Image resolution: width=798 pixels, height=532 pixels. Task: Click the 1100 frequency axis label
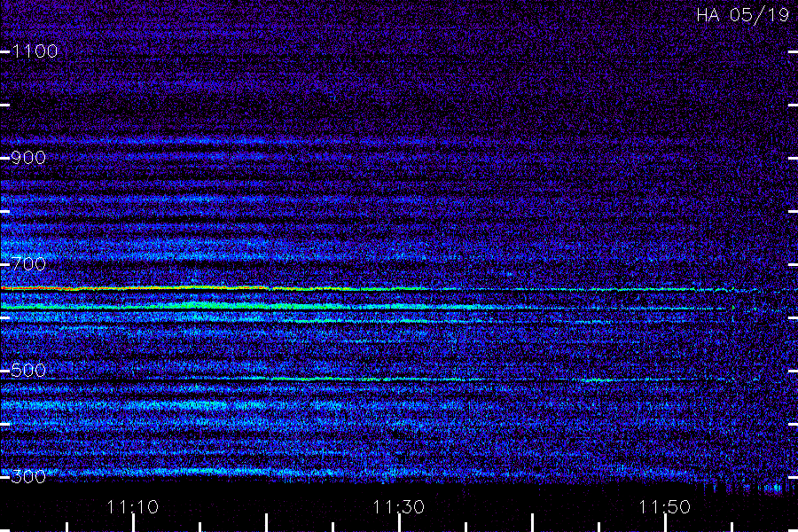point(35,51)
